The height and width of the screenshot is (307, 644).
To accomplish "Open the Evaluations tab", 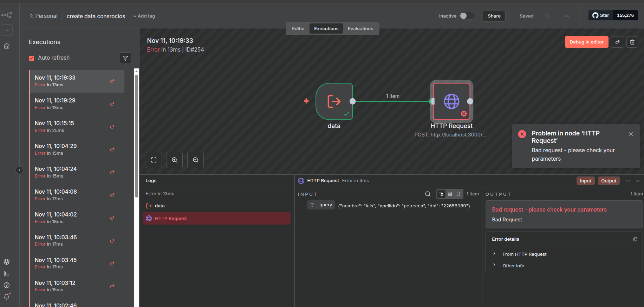I will pyautogui.click(x=360, y=29).
